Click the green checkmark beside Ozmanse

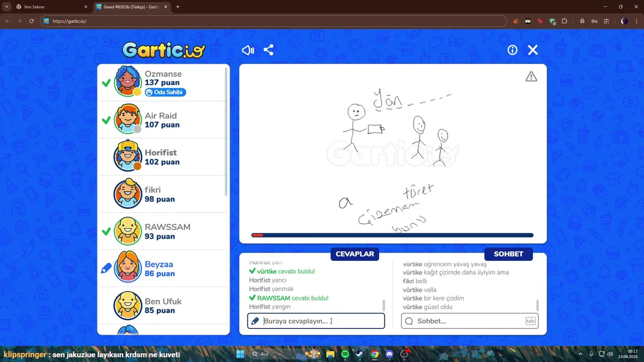[106, 83]
